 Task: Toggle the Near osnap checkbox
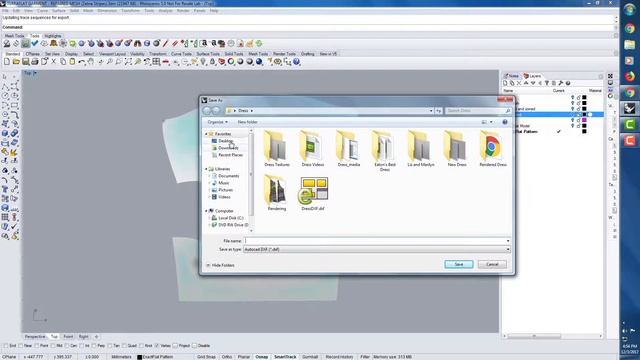tap(21, 346)
